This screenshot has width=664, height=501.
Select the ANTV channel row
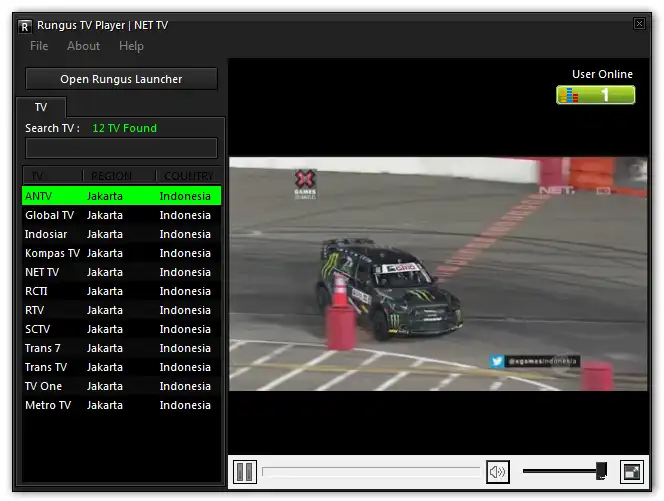pyautogui.click(x=122, y=196)
